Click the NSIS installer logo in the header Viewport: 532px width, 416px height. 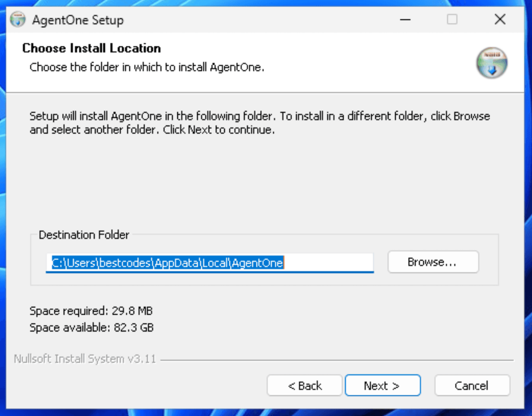[x=491, y=63]
